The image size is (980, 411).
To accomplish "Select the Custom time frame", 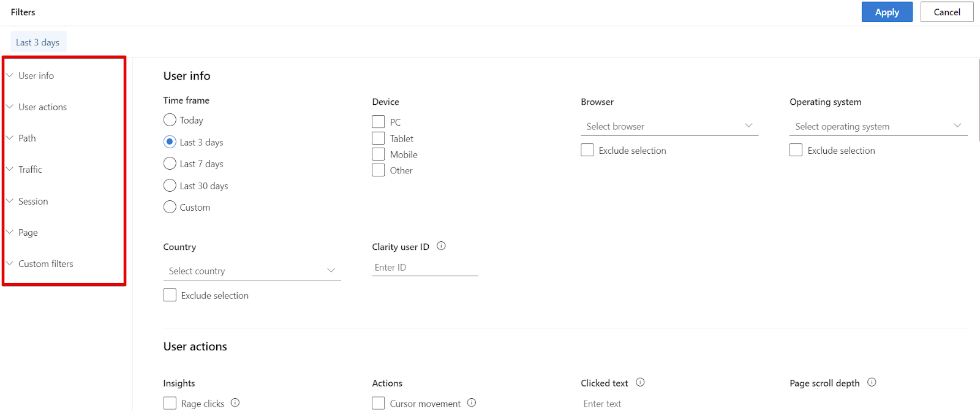I will (x=170, y=207).
